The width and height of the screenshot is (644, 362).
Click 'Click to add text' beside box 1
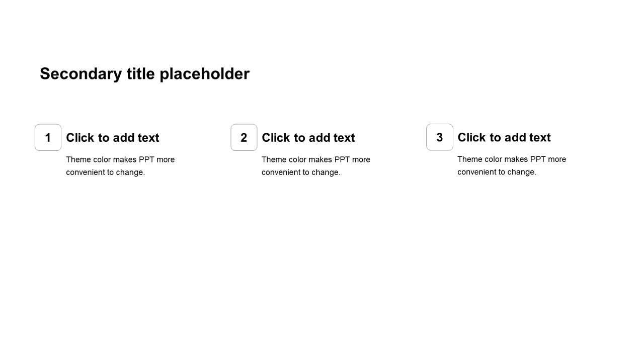[113, 138]
